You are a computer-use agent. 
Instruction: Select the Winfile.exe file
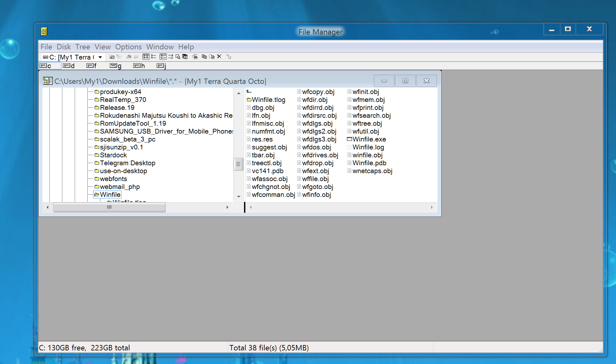click(x=369, y=139)
